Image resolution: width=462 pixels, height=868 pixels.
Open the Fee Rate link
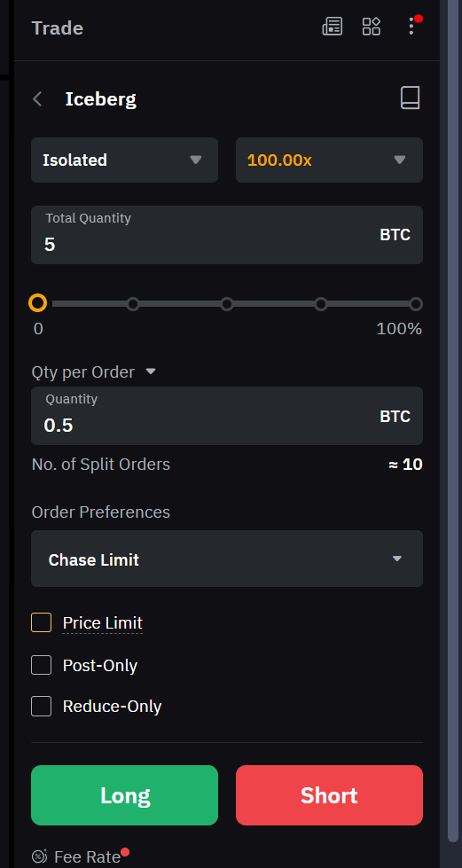point(88,857)
